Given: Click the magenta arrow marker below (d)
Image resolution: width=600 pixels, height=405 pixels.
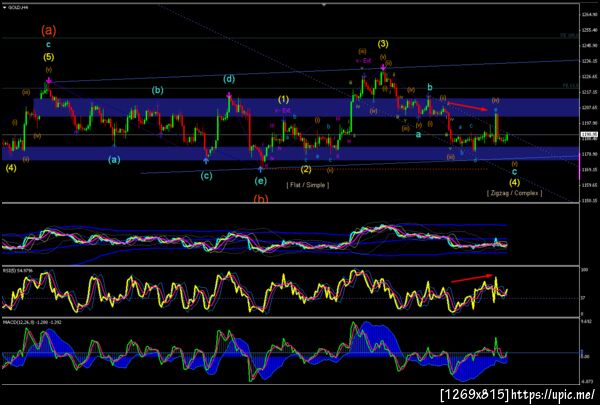Looking at the screenshot, I should (x=229, y=94).
